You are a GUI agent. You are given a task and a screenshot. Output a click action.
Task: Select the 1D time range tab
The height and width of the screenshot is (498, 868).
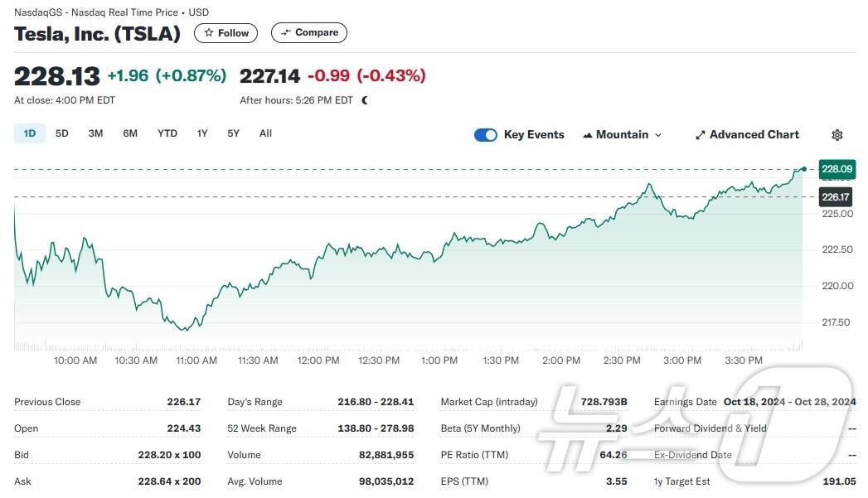30,133
